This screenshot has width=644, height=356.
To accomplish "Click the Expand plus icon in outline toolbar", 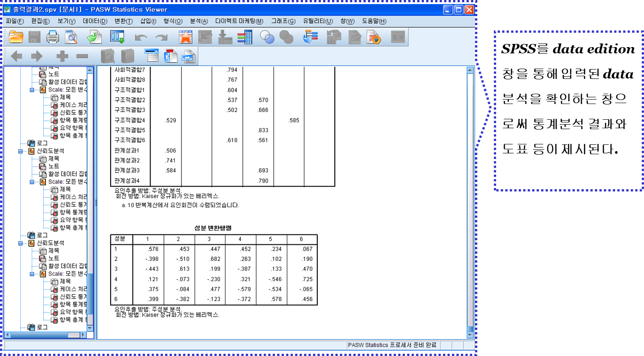I will coord(62,56).
